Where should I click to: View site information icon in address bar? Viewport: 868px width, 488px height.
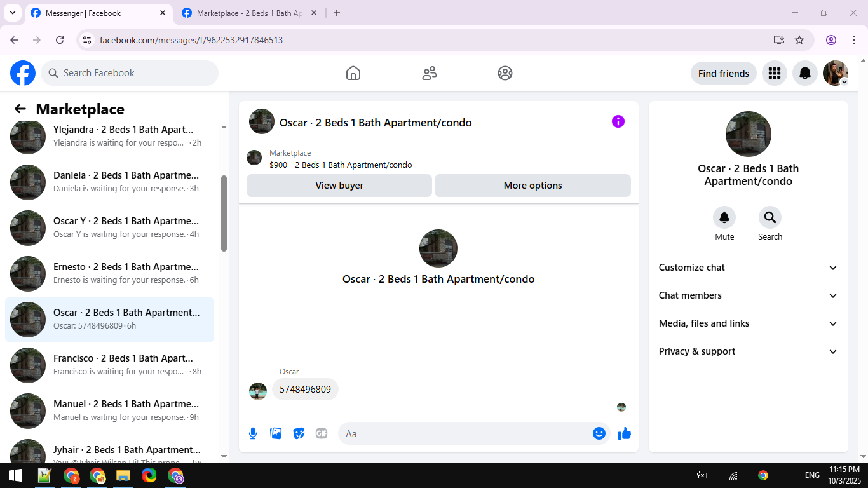point(88,40)
